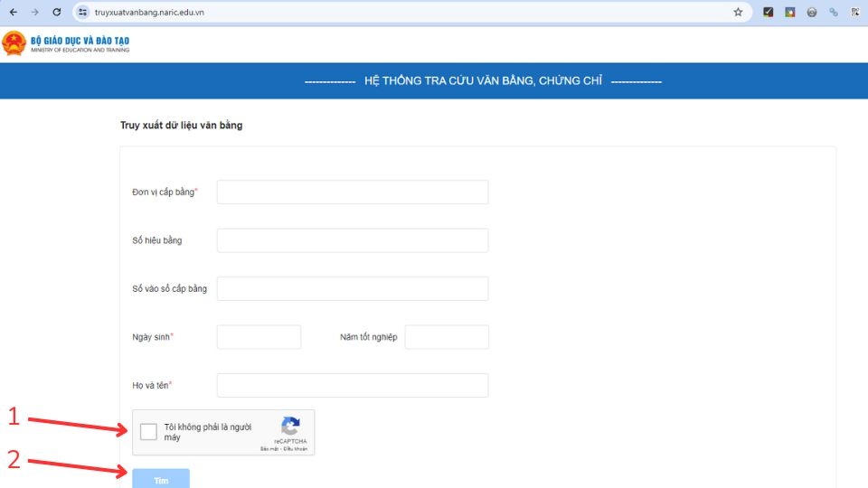Click the 'Số hiệu bằng' label
The image size is (868, 488).
pyautogui.click(x=157, y=240)
